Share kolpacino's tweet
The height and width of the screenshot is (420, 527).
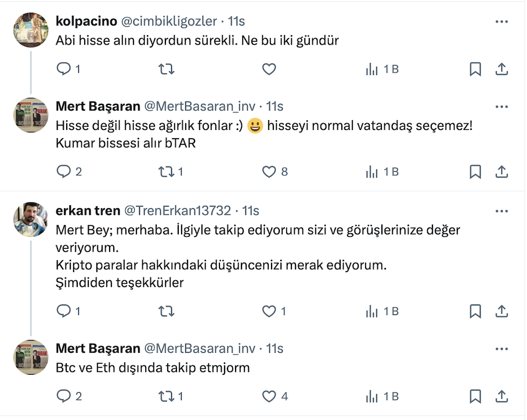pos(501,70)
